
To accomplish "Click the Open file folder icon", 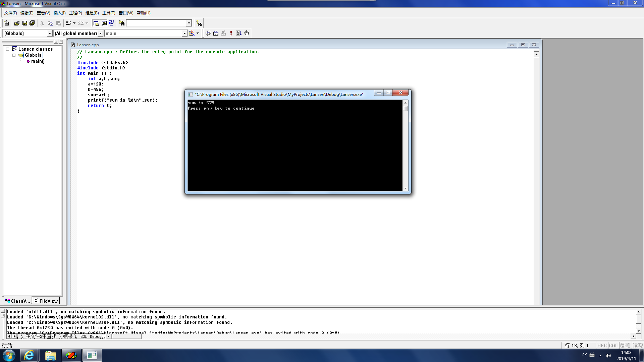I will (17, 23).
